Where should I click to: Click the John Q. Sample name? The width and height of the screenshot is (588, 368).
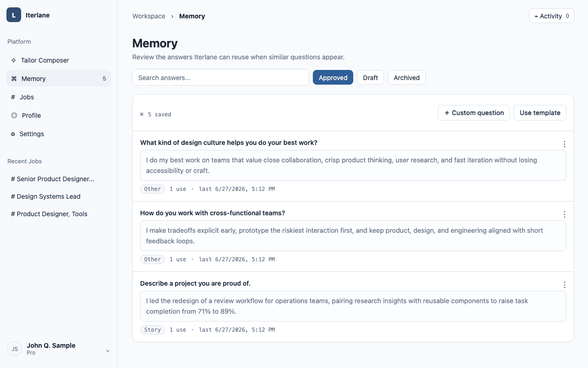click(51, 345)
